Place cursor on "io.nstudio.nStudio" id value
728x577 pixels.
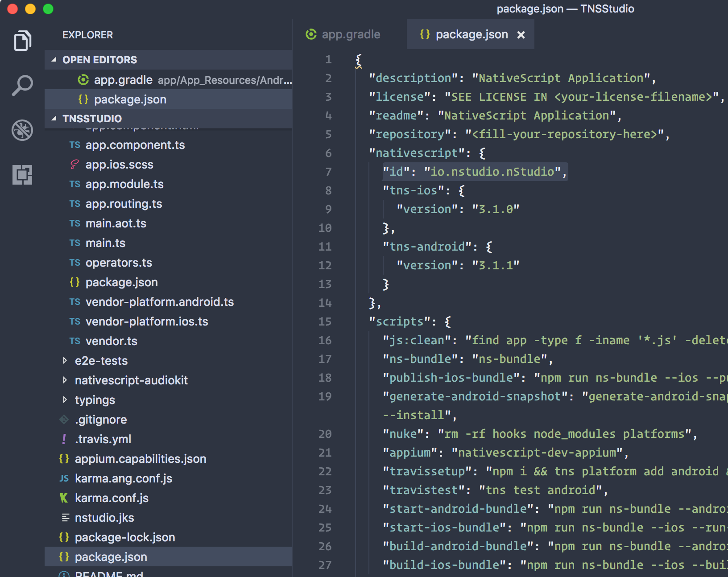point(492,172)
